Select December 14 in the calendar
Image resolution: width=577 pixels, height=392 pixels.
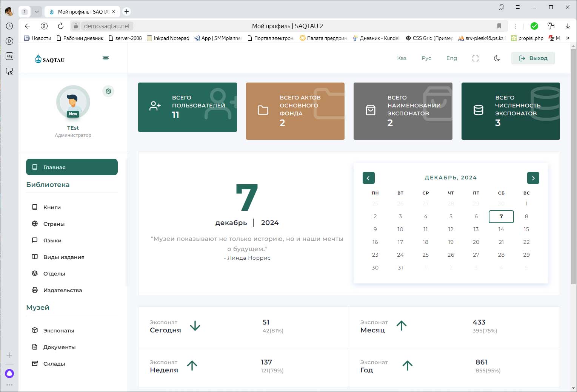pos(501,229)
